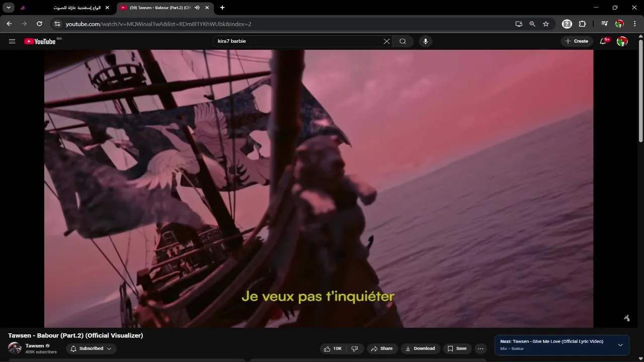The width and height of the screenshot is (644, 362).
Task: Open the Extensions puzzle piece menu
Action: [x=582, y=24]
